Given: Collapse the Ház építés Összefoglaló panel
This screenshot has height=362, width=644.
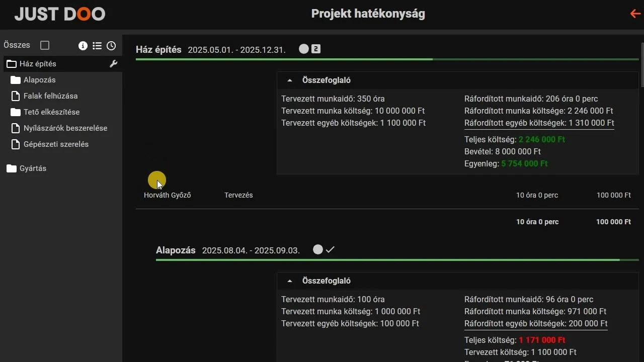Looking at the screenshot, I should (x=290, y=80).
